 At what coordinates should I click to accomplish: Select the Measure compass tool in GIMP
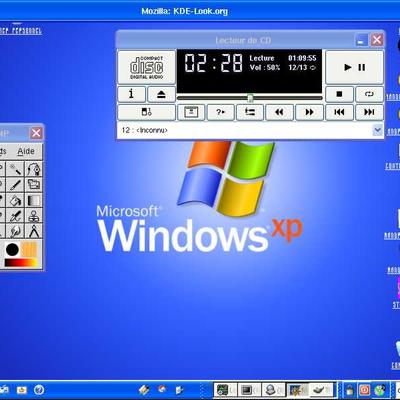[x=34, y=231]
